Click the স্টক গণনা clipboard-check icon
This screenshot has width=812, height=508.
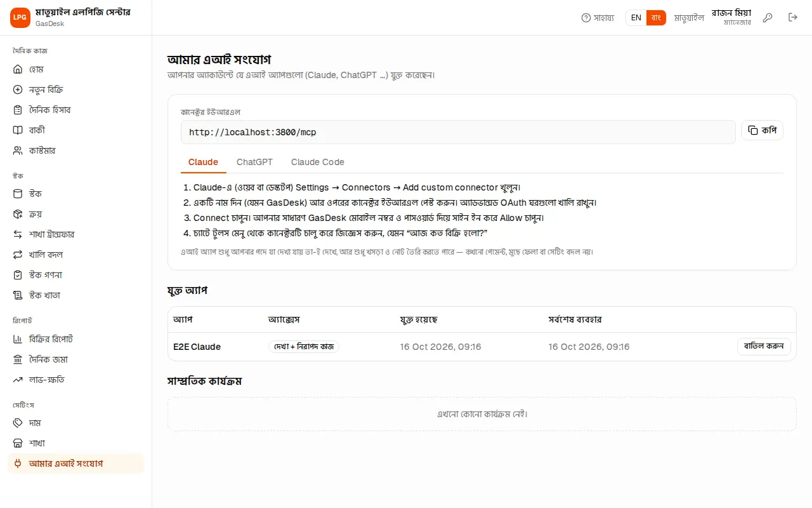pos(18,275)
